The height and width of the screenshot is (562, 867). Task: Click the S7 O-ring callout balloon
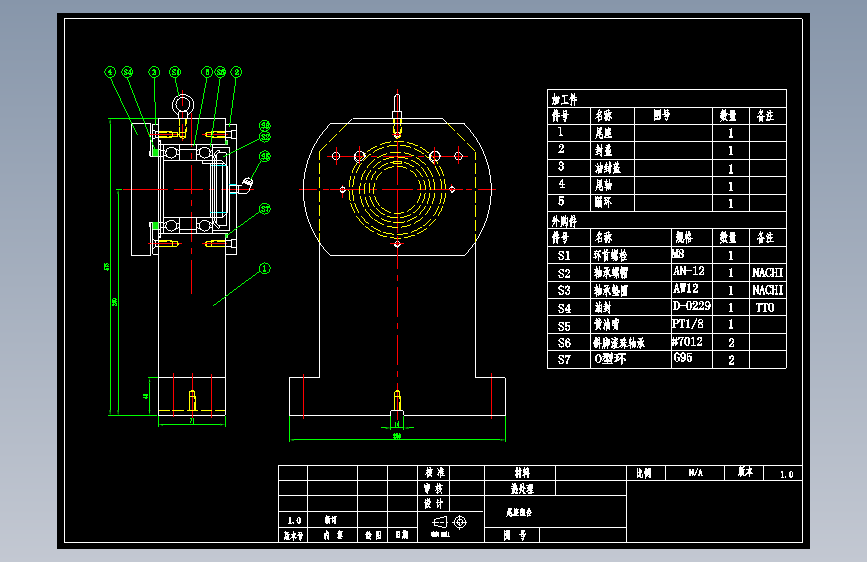(x=265, y=209)
